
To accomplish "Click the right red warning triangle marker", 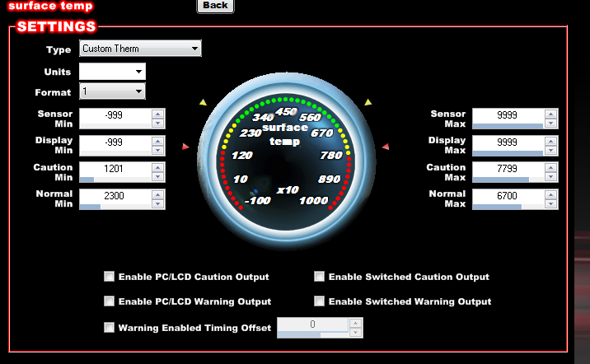I will [x=386, y=147].
